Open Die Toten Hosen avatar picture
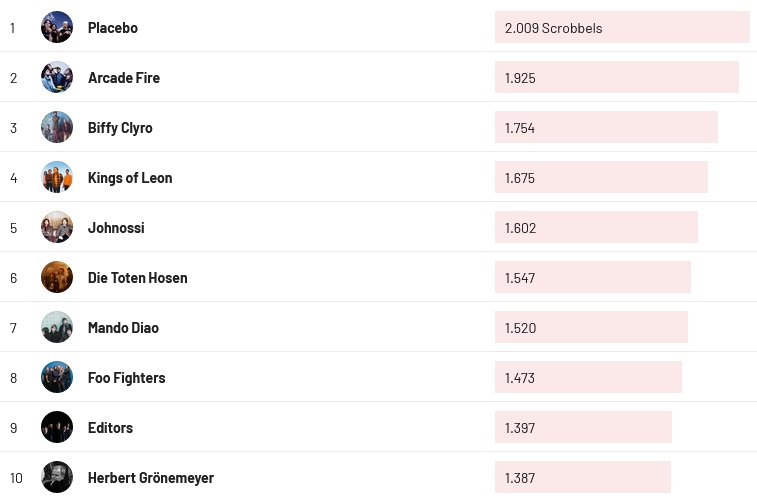This screenshot has width=757, height=499. (57, 277)
